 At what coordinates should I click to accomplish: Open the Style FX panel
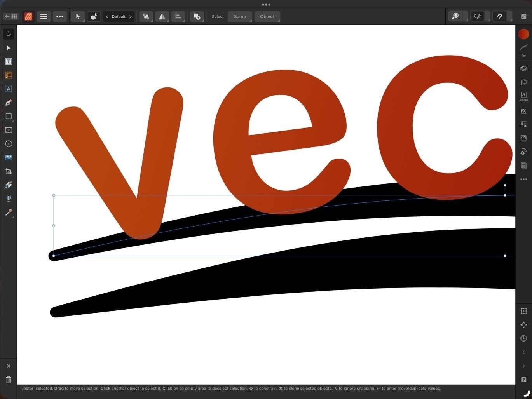pos(523,111)
